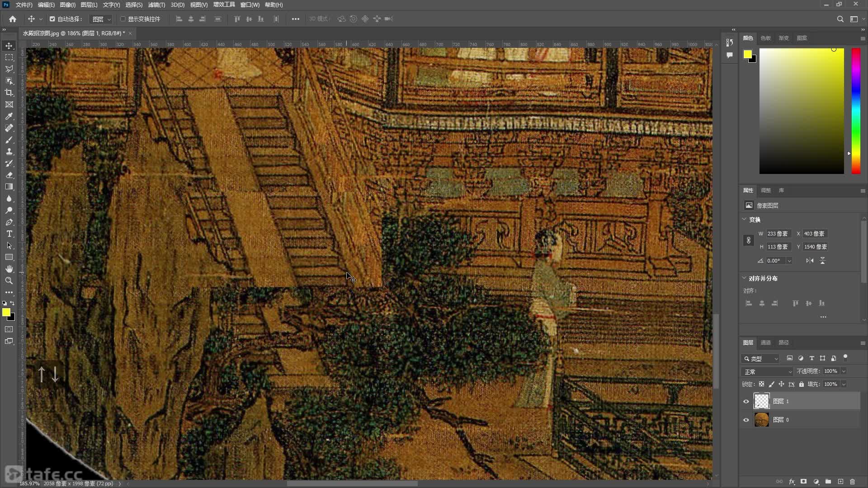Show more options in 对齐并分布 section
This screenshot has width=868, height=488.
tap(823, 317)
